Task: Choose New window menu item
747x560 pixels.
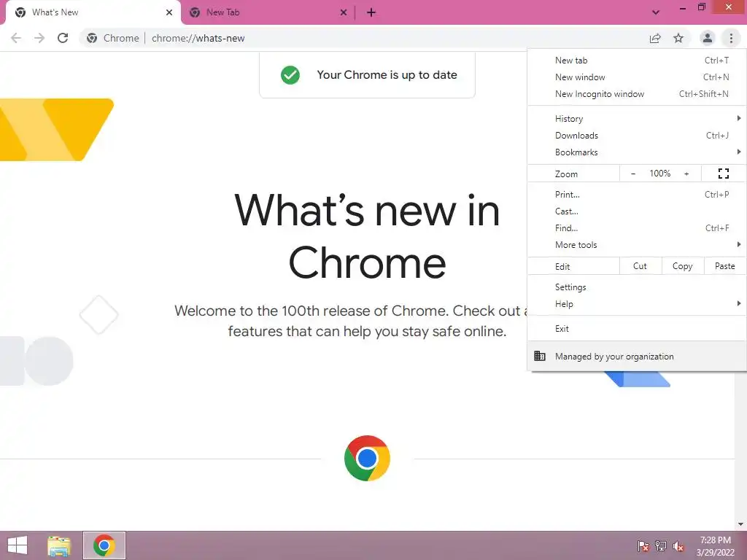Action: tap(636, 77)
